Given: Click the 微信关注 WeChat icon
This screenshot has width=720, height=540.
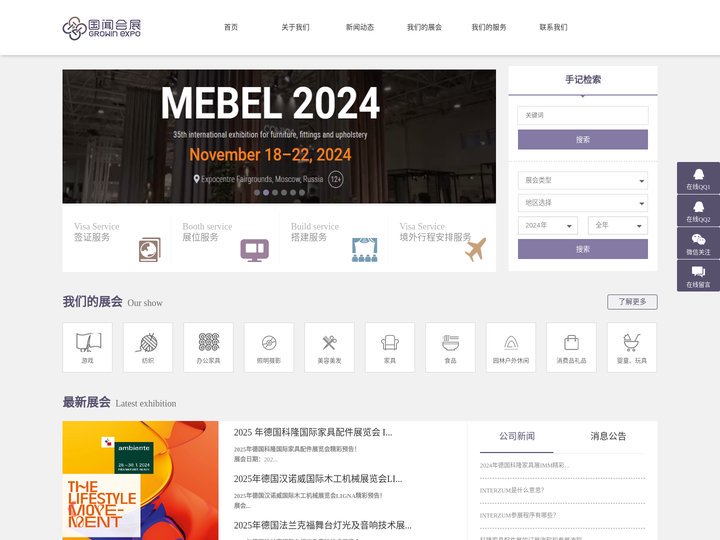Looking at the screenshot, I should coord(698,243).
